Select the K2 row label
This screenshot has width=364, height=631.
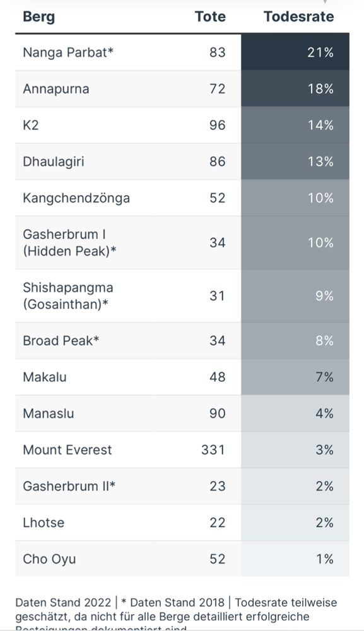tap(30, 125)
